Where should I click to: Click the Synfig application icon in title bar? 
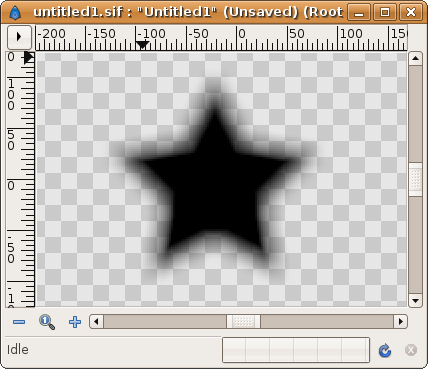pyautogui.click(x=15, y=13)
